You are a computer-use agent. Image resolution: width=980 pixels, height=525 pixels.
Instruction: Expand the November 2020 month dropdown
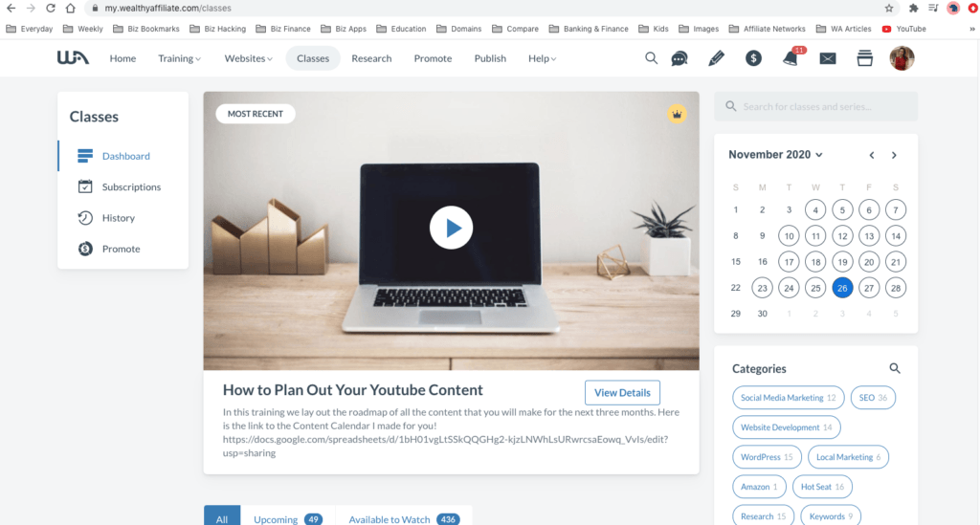click(x=775, y=155)
